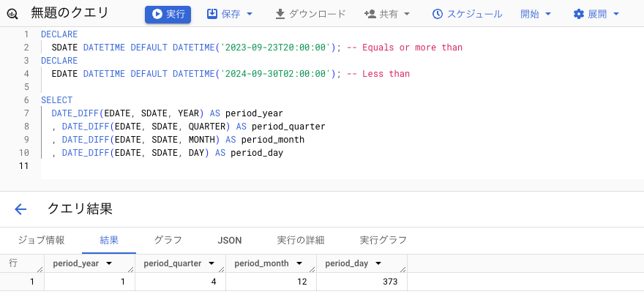Click the 共有 add-person icon
This screenshot has width=644, height=297.
(x=370, y=14)
